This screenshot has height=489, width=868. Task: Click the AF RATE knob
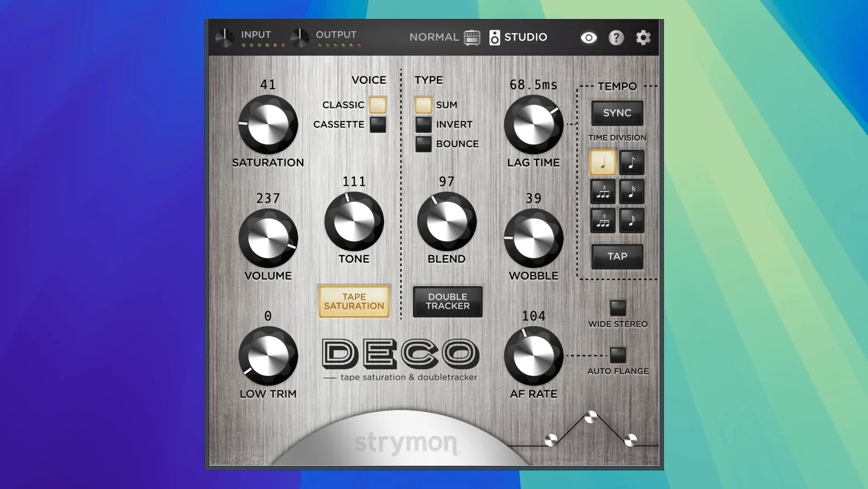click(533, 356)
